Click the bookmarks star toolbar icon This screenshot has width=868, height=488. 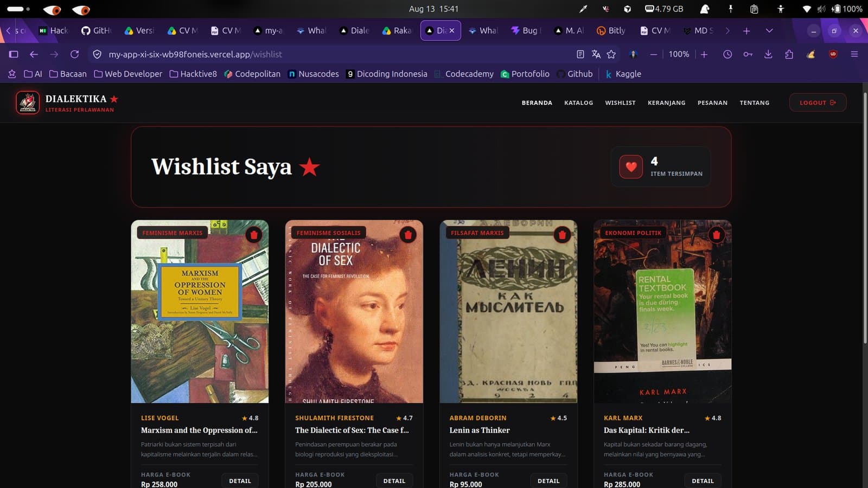(12, 74)
